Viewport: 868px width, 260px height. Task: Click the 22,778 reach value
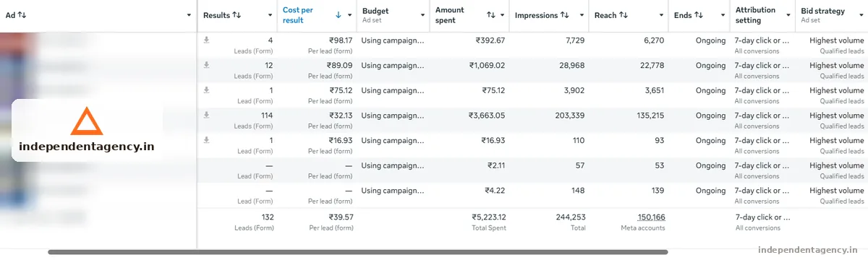pos(652,66)
